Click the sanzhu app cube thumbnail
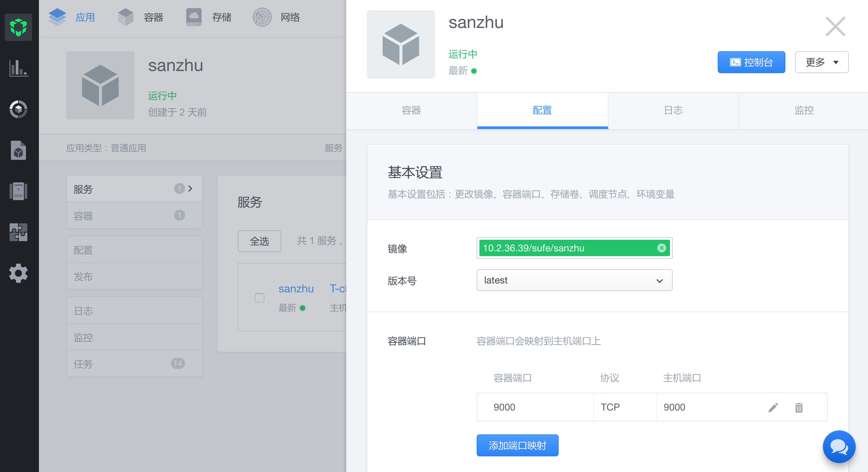This screenshot has width=868, height=472. tap(100, 85)
